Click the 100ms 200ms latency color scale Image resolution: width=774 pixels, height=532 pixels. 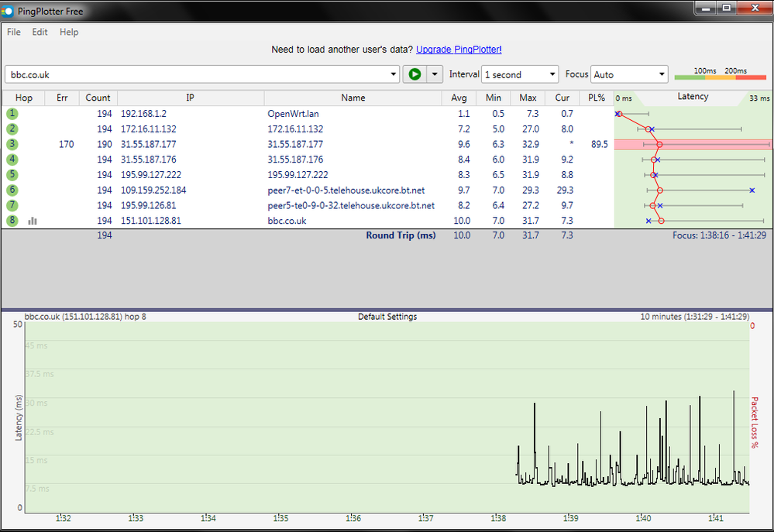click(x=720, y=74)
